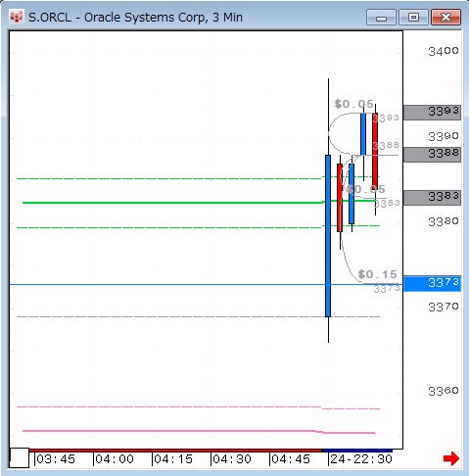Viewport: 469px width, 476px height.
Task: Click the 03:45 time axis label
Action: tap(56, 459)
